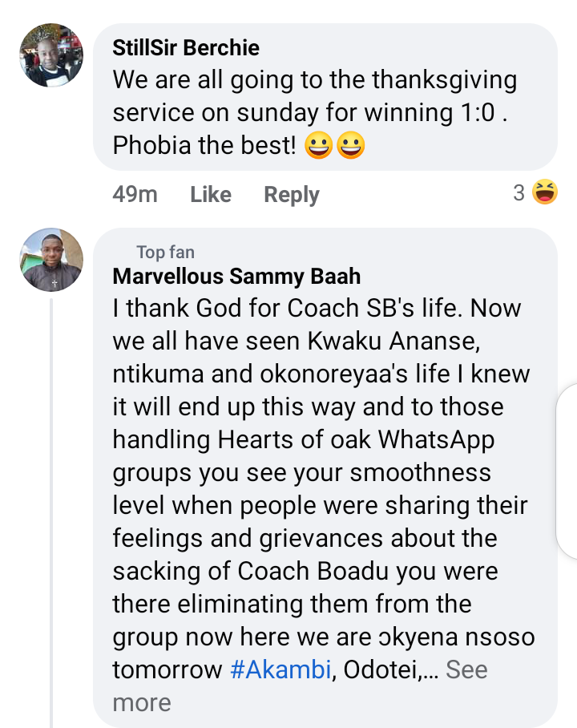The image size is (577, 728).
Task: Open Marvellous Sammy Baah's avatar
Action: click(x=50, y=260)
